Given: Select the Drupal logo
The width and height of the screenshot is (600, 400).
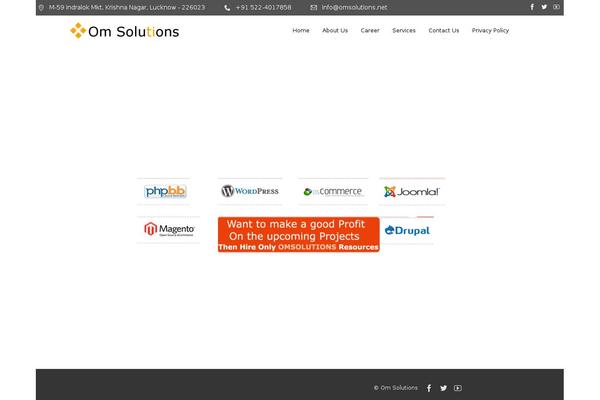Looking at the screenshot, I should coord(407,230).
